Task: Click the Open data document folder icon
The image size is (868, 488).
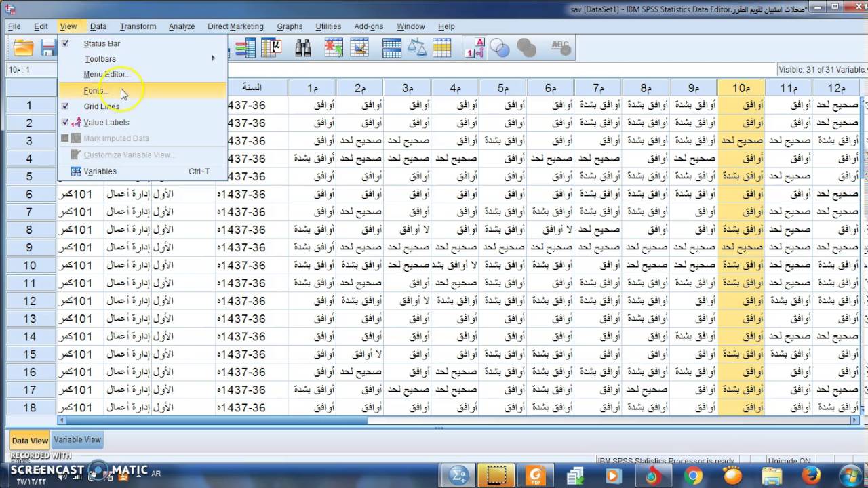Action: click(x=24, y=47)
